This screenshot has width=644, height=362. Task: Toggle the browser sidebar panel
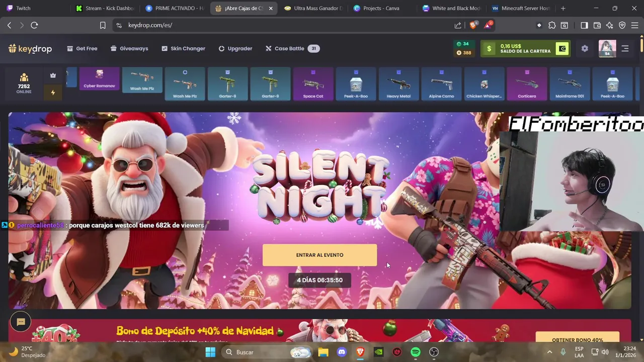coord(584,25)
